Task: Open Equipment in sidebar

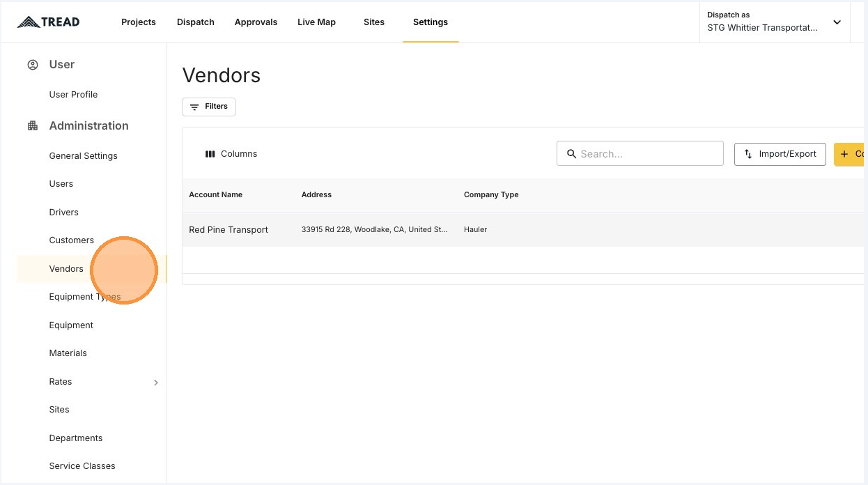Action: tap(71, 325)
